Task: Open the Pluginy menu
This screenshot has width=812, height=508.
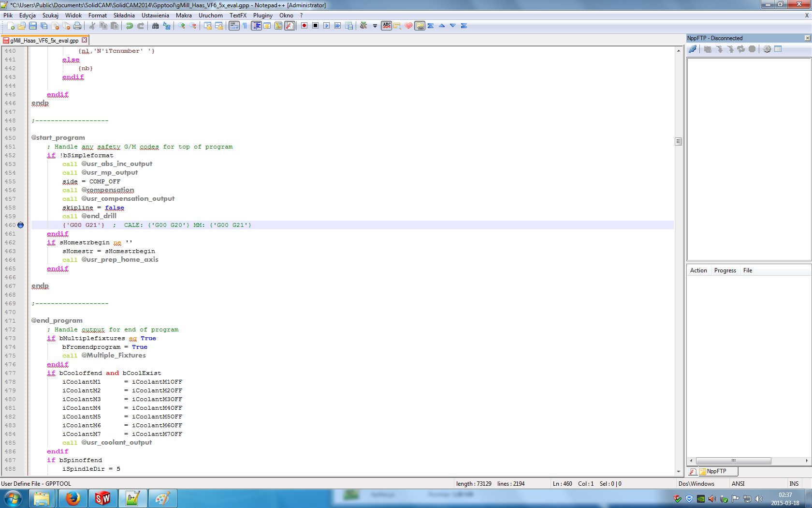Action: [x=263, y=15]
